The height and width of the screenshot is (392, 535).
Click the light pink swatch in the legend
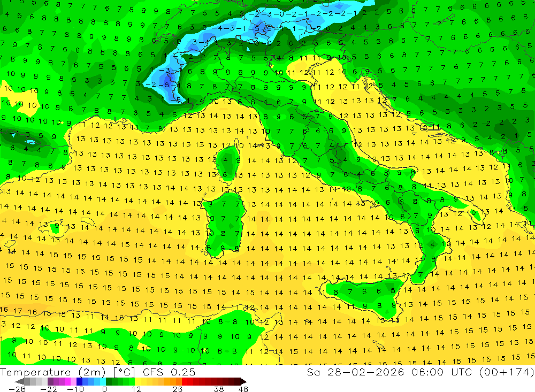click(73, 382)
